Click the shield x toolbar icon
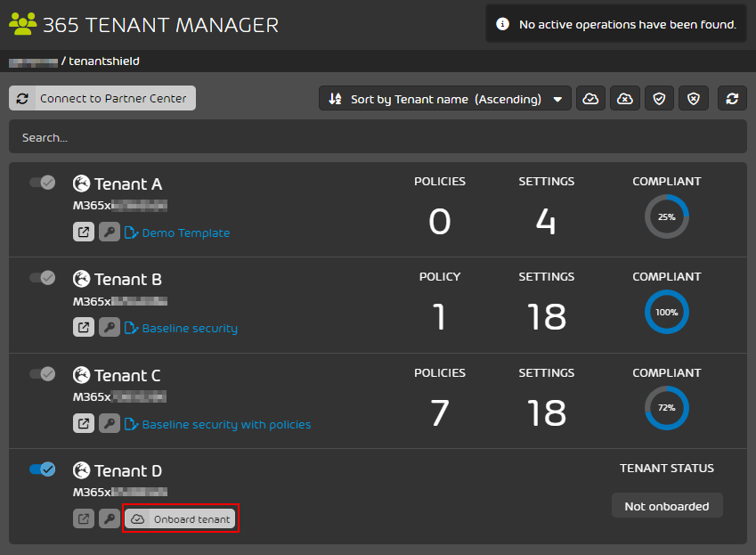This screenshot has height=555, width=756. [x=694, y=98]
